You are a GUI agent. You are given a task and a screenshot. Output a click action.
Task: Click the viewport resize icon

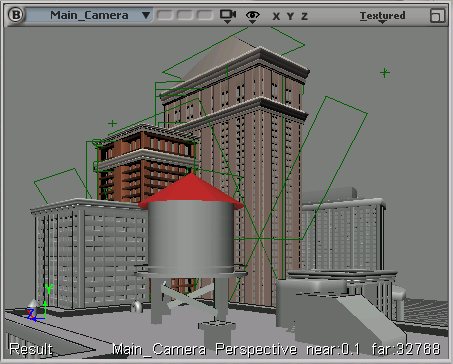(x=437, y=15)
